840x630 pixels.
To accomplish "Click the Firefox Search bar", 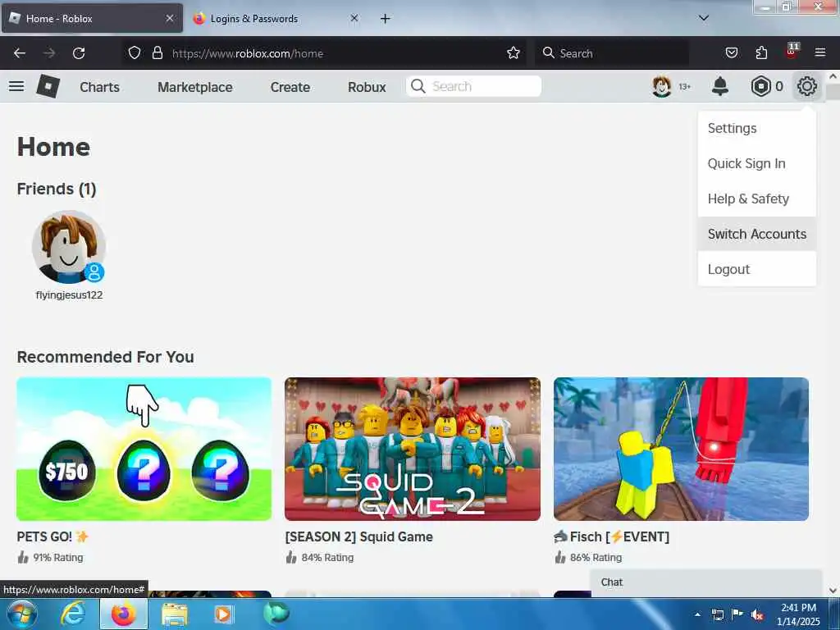I will tap(612, 53).
